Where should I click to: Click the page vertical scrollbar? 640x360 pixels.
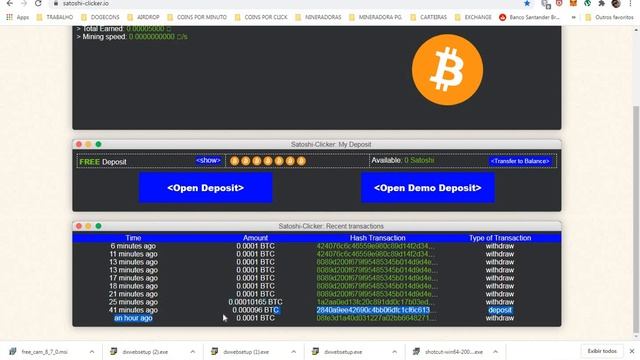coord(636,219)
